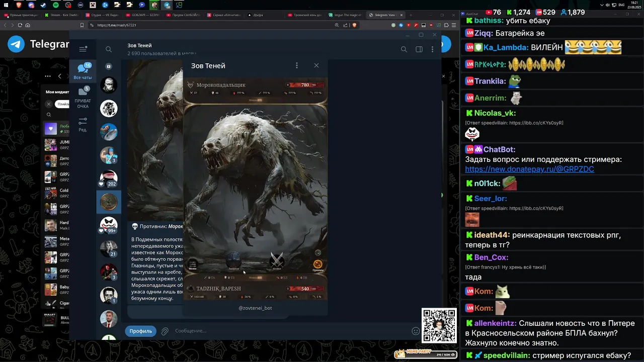Open chat header three-dot menu

point(432,49)
